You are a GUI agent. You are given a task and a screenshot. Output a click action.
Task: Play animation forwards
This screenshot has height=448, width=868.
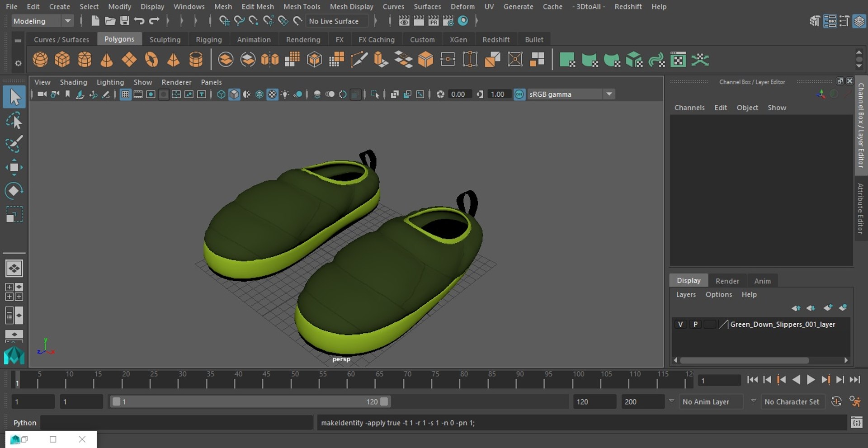tap(811, 380)
